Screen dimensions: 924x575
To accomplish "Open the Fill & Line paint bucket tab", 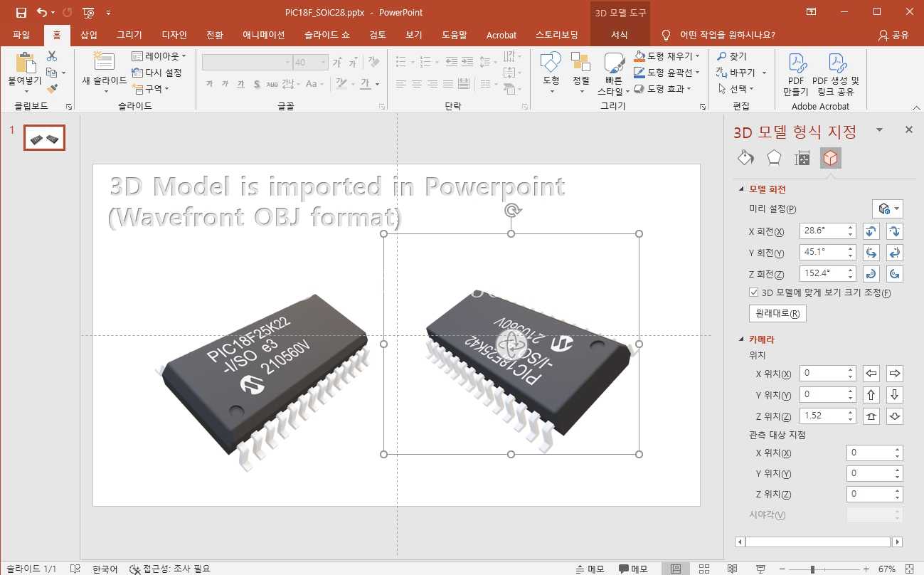I will [745, 158].
